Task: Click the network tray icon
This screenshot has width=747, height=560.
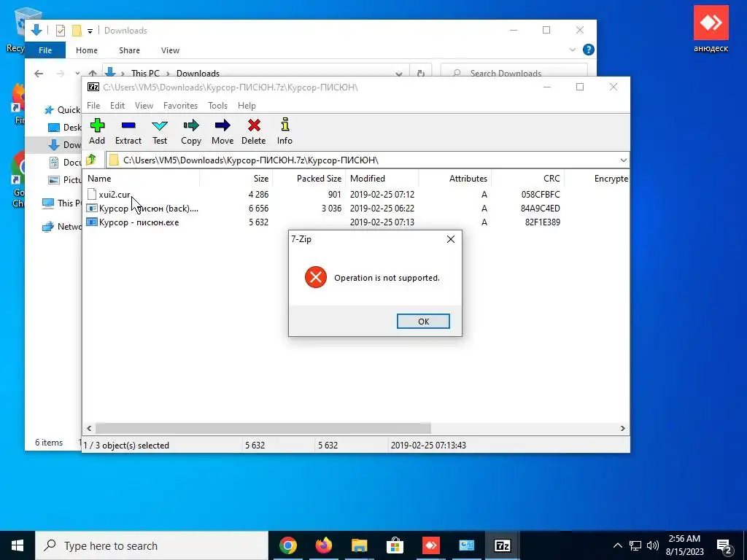Action: pos(635,545)
